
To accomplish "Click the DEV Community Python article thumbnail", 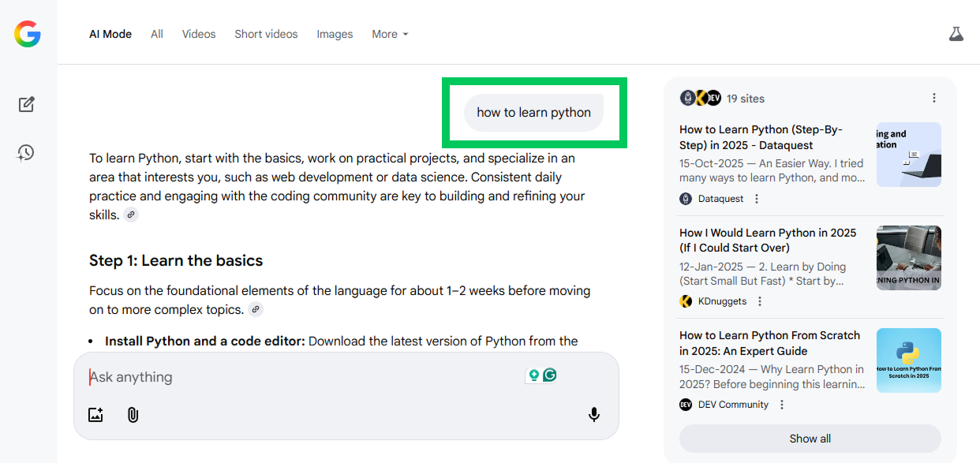I will tap(908, 360).
